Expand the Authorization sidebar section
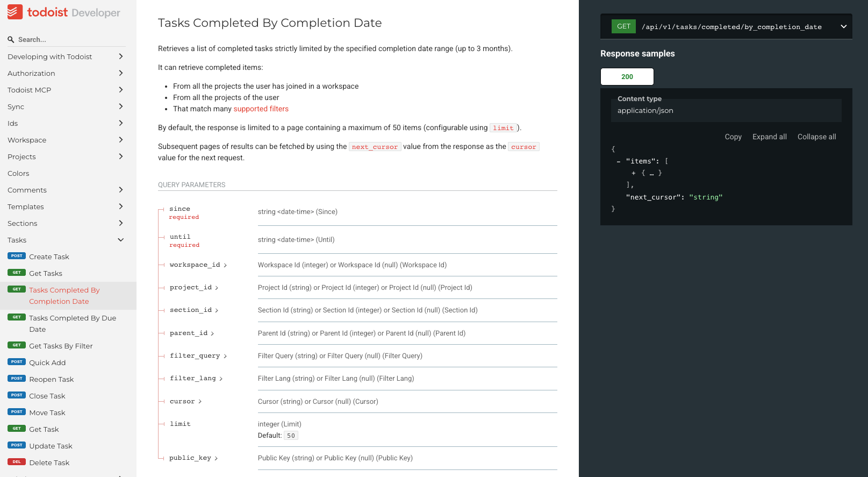The height and width of the screenshot is (477, 868). click(120, 73)
